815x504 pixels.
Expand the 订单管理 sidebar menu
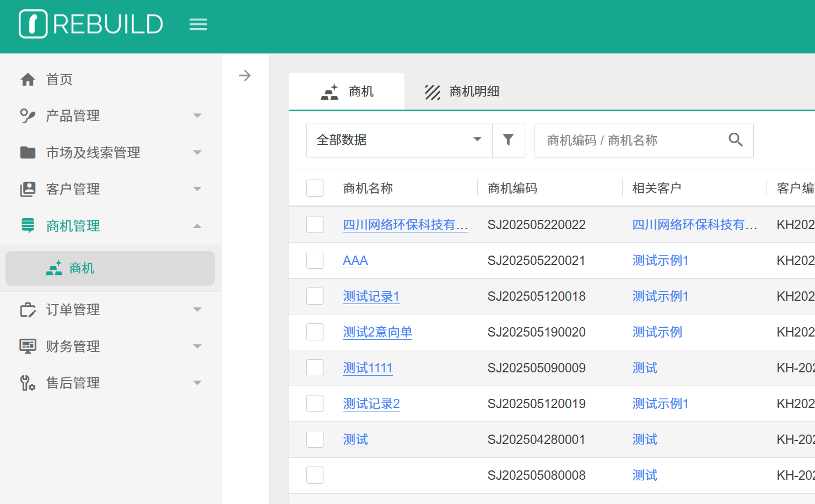coord(110,310)
